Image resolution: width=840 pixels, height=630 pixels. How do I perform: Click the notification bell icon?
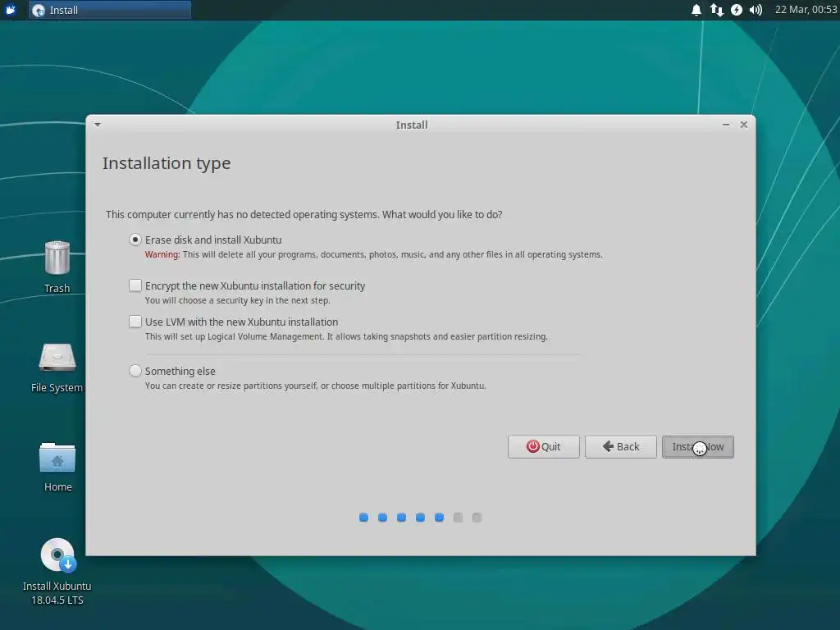click(696, 10)
